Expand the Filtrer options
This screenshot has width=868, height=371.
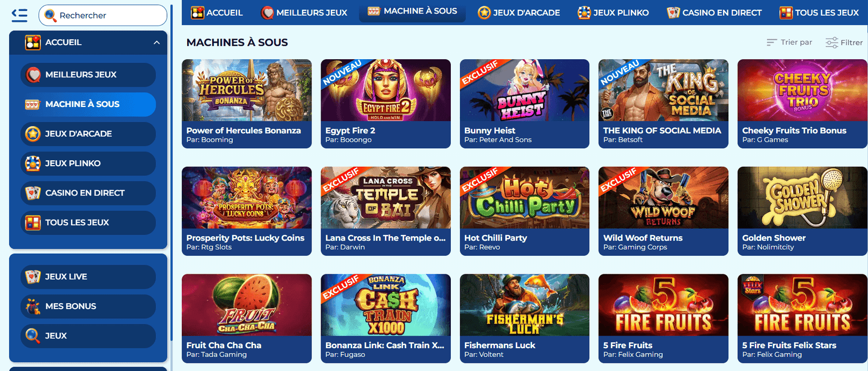pos(844,42)
